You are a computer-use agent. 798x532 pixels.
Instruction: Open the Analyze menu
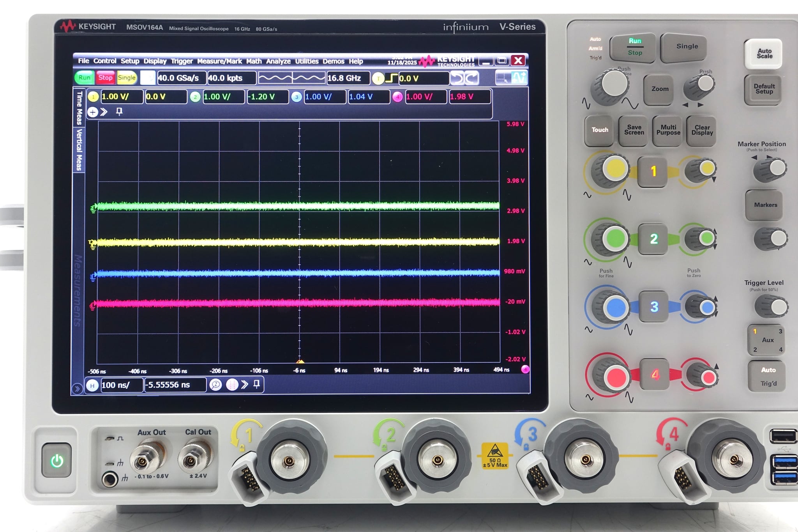278,61
